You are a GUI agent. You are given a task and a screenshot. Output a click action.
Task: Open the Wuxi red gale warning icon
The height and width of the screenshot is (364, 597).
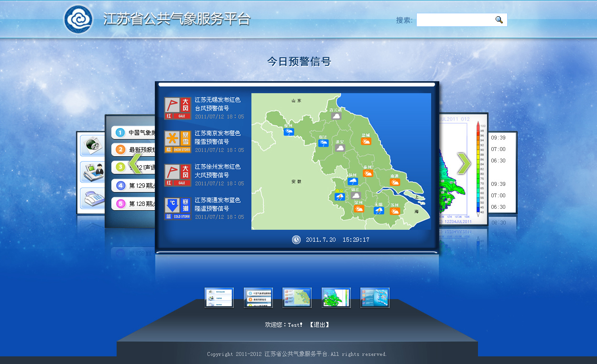pyautogui.click(x=178, y=108)
